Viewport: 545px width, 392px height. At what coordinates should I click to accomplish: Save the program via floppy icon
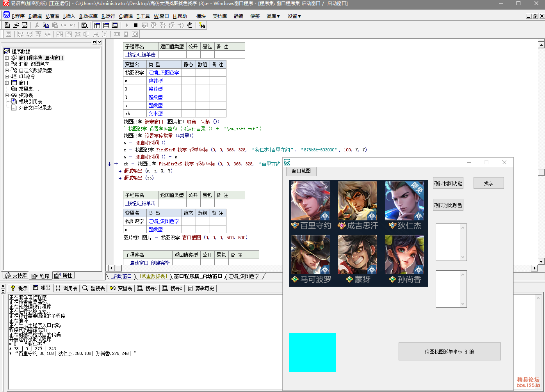[25, 25]
